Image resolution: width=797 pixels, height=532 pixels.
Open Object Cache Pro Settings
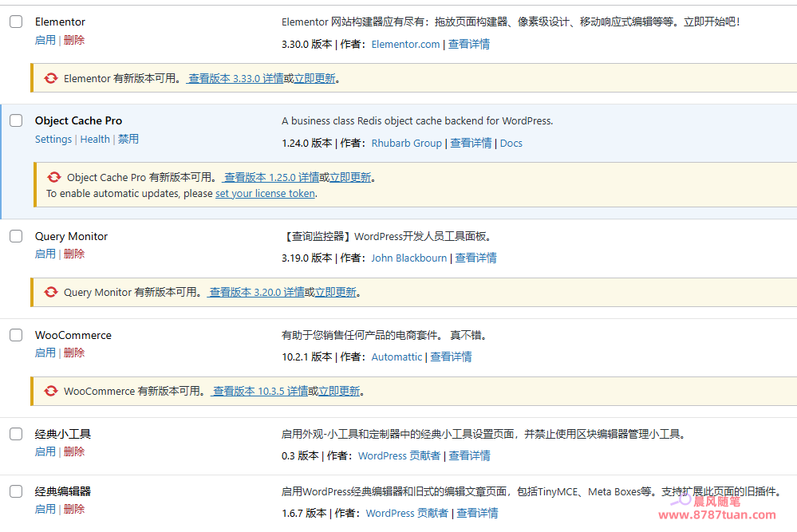(53, 139)
